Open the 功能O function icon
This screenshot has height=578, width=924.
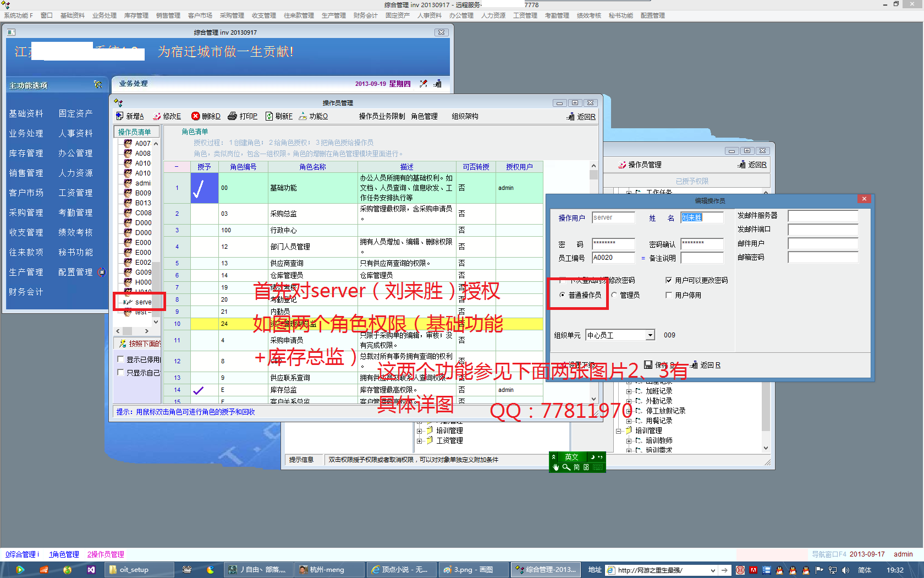point(303,116)
